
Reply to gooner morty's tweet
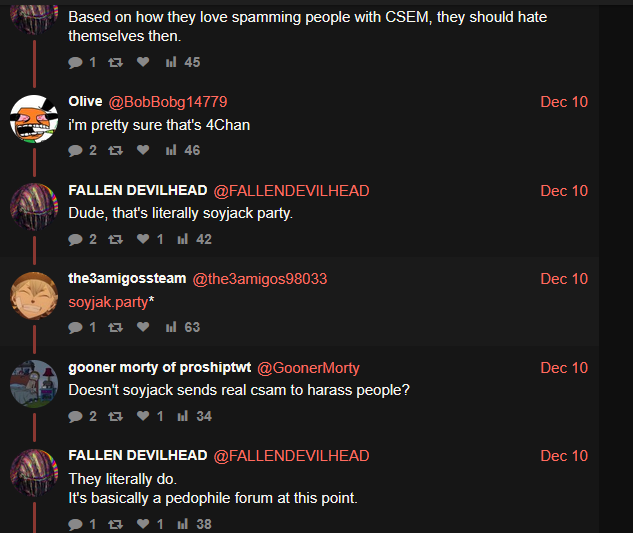click(x=75, y=416)
